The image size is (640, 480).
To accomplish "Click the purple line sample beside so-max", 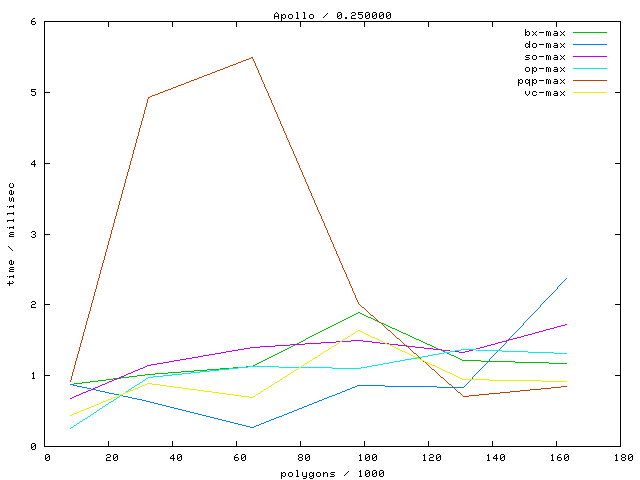I will 590,57.
